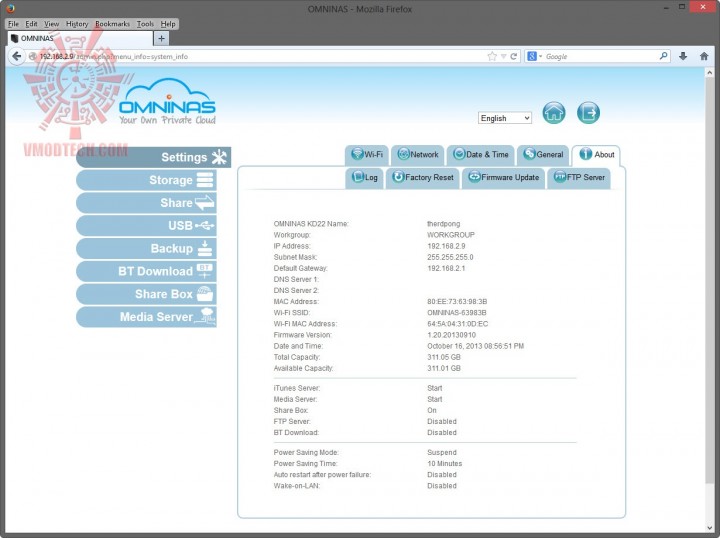720x538 pixels.
Task: Click subnet mask value 255.255.255.0
Action: tap(450, 257)
